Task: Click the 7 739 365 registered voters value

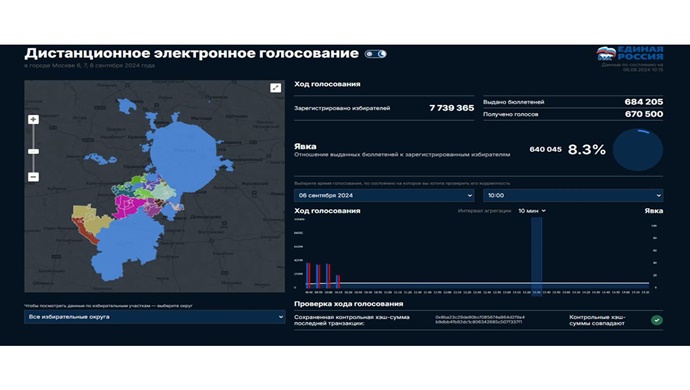Action: pyautogui.click(x=451, y=108)
